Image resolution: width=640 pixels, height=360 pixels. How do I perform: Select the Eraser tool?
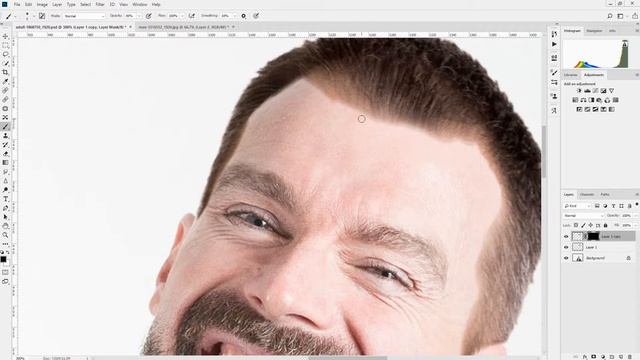5,154
